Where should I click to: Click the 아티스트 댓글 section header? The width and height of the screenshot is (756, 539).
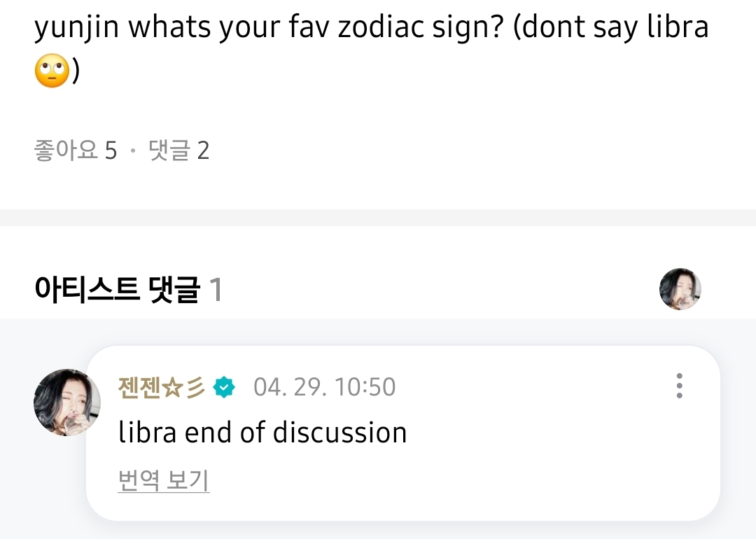pyautogui.click(x=117, y=289)
